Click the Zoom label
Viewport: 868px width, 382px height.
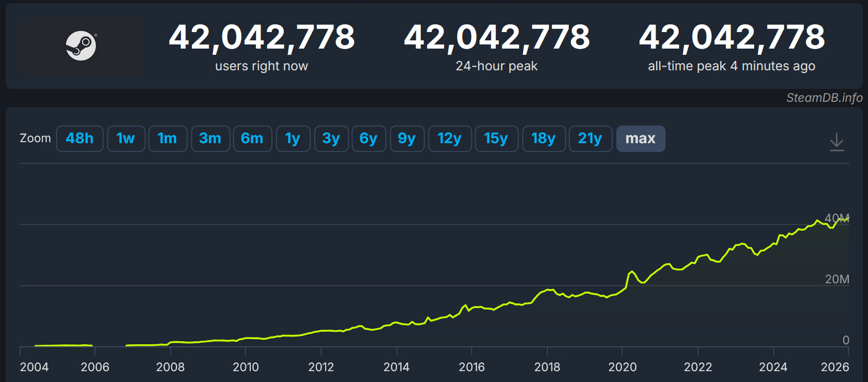tap(35, 139)
